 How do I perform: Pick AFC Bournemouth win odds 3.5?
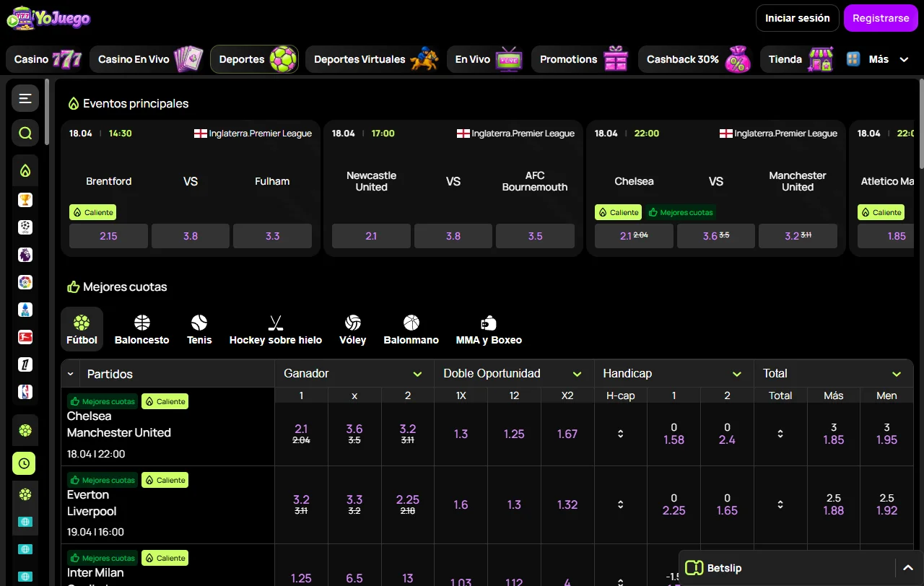[536, 236]
